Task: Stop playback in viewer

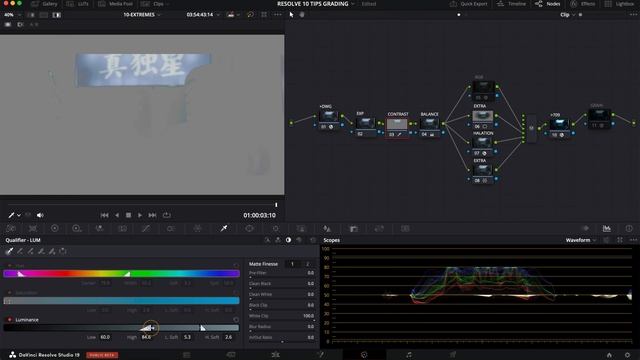Action: point(129,215)
